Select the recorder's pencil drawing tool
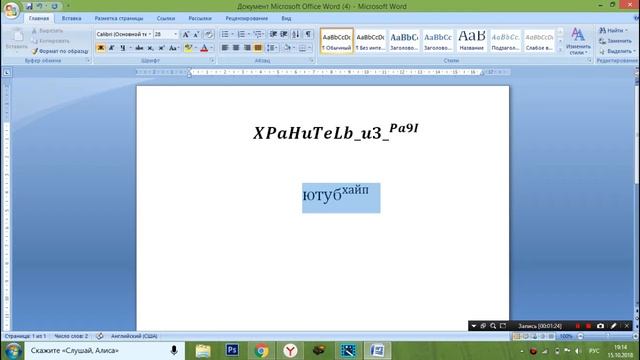The width and height of the screenshot is (640, 360). (x=613, y=326)
